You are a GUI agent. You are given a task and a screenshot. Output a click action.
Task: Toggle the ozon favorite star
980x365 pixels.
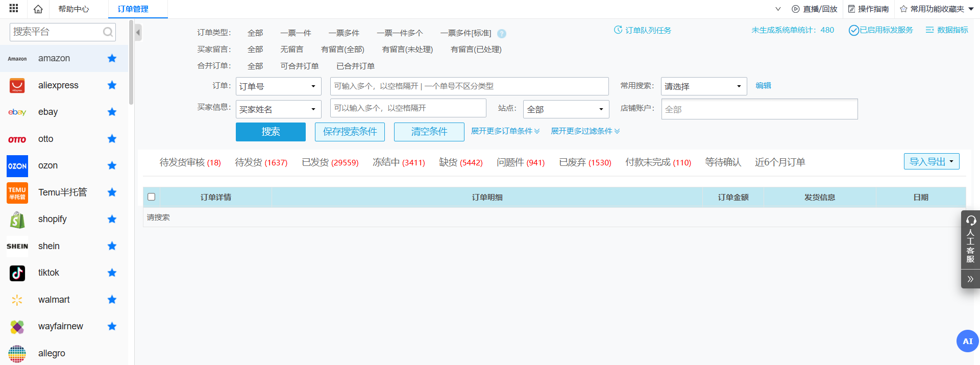[112, 165]
